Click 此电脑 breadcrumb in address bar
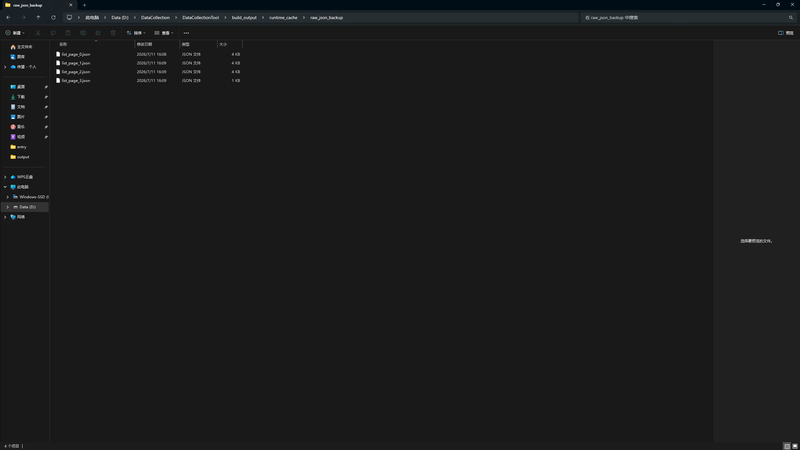Image resolution: width=800 pixels, height=450 pixels. 92,17
